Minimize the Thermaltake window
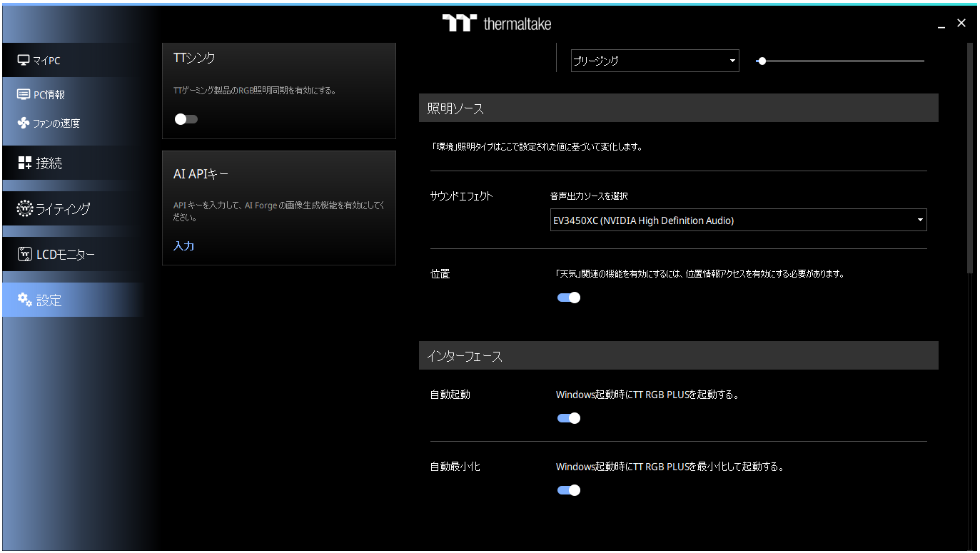980x553 pixels. [x=941, y=25]
